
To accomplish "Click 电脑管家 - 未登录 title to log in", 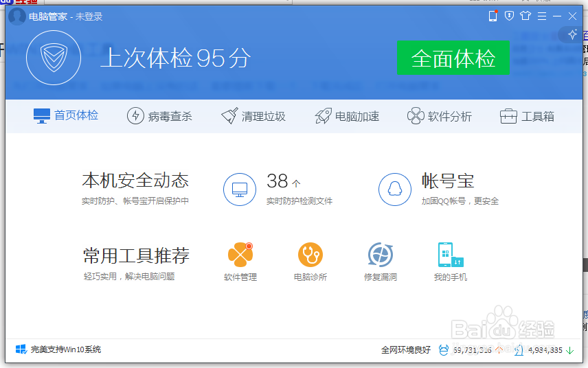I will pos(66,16).
